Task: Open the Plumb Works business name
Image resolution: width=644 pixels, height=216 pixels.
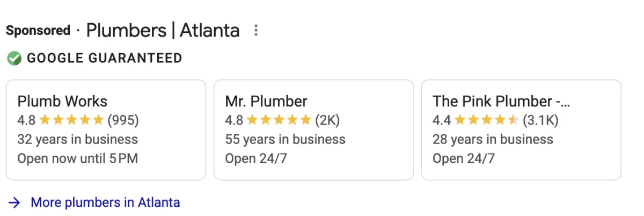Action: [x=62, y=101]
